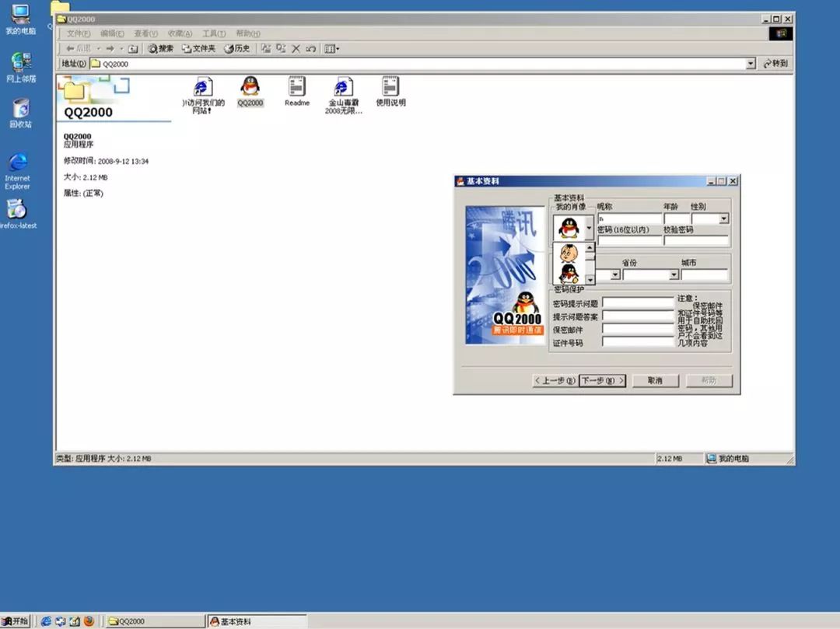Go up one folder level in Explorer
The width and height of the screenshot is (840, 629).
133,49
